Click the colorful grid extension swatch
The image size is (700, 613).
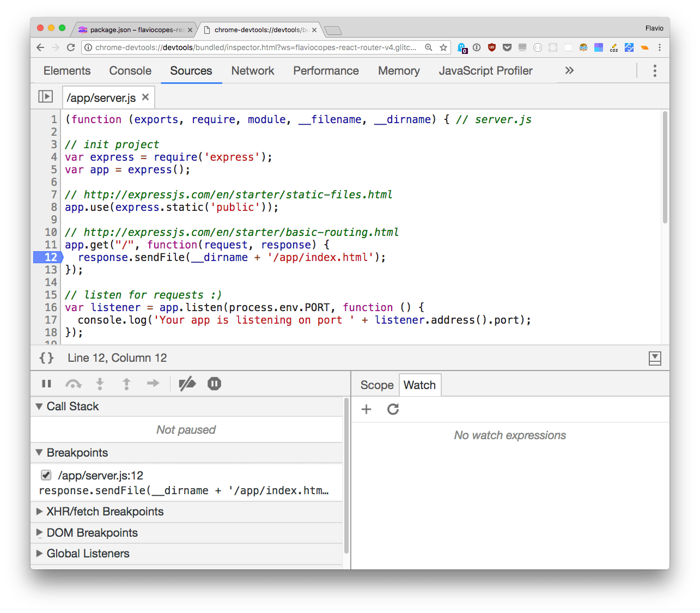[x=598, y=47]
